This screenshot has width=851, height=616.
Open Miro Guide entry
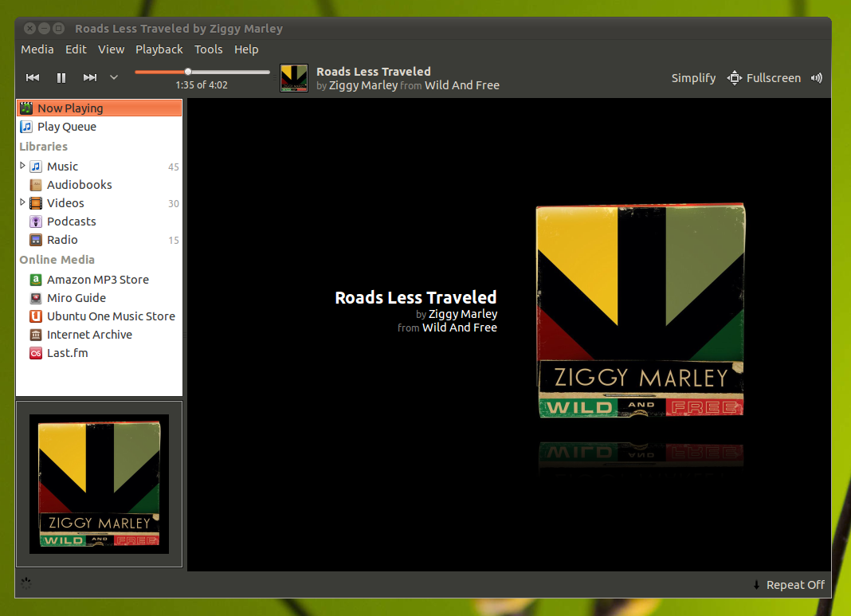coord(76,298)
